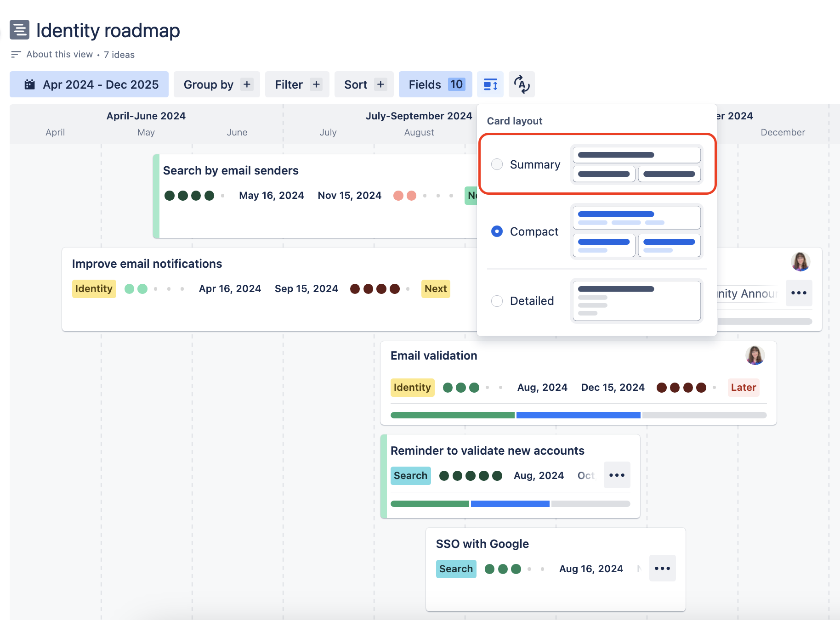Open the Apr 2024 - Dec 2025 date range
840x620 pixels.
click(89, 85)
